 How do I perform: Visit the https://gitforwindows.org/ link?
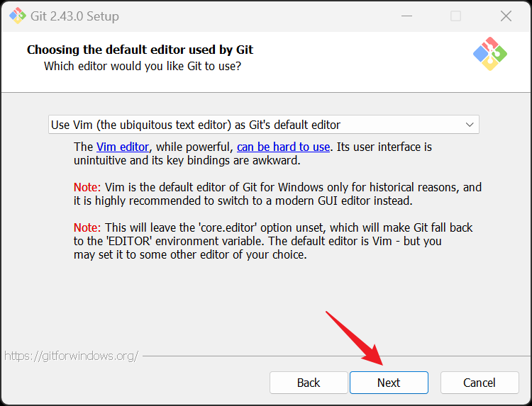(x=71, y=355)
